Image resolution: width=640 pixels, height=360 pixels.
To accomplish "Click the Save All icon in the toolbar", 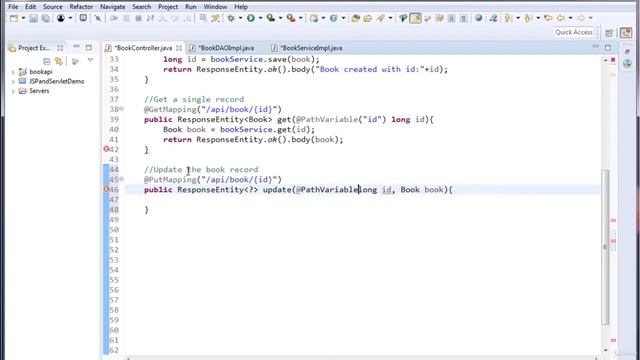I will click(45, 18).
